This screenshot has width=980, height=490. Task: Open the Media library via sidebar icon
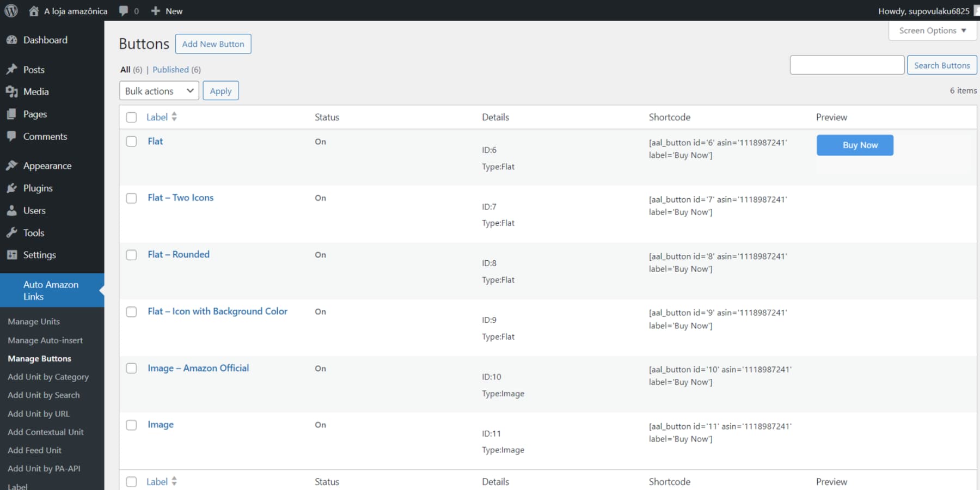click(x=12, y=91)
